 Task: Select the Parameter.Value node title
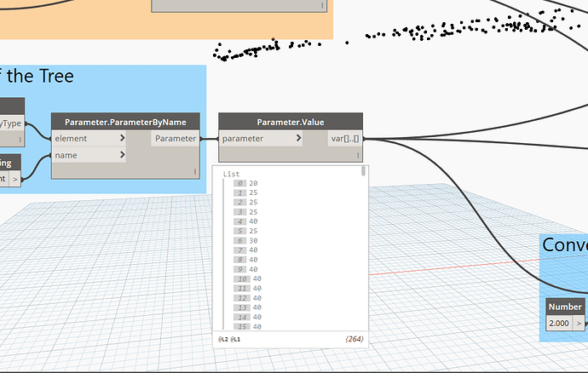[291, 122]
